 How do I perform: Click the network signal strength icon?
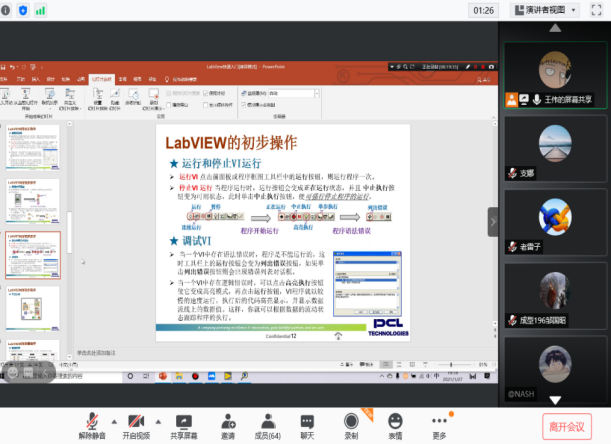[41, 10]
